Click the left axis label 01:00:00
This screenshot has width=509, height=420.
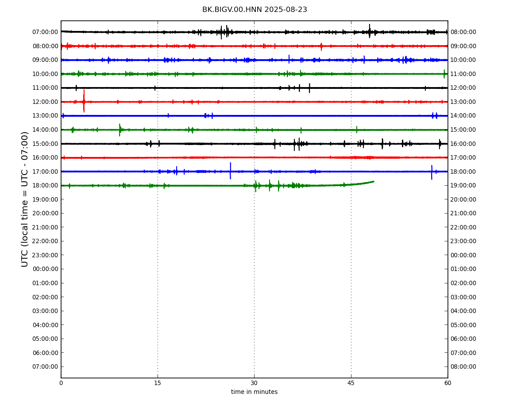click(45, 283)
